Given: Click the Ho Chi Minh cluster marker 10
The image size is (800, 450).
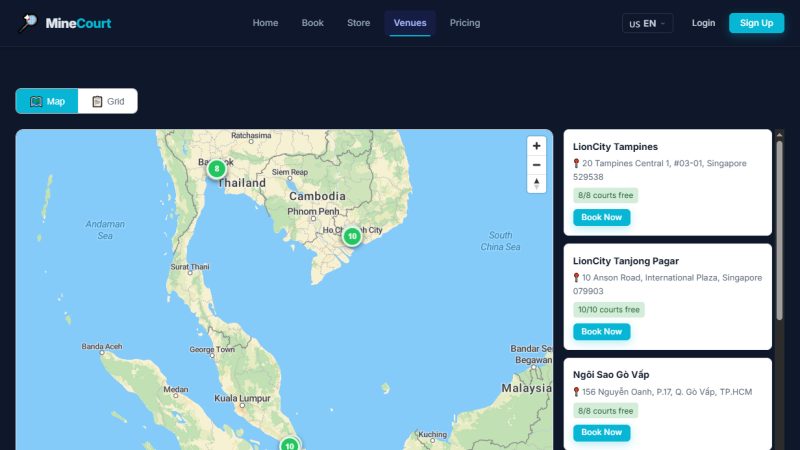Looking at the screenshot, I should [352, 236].
